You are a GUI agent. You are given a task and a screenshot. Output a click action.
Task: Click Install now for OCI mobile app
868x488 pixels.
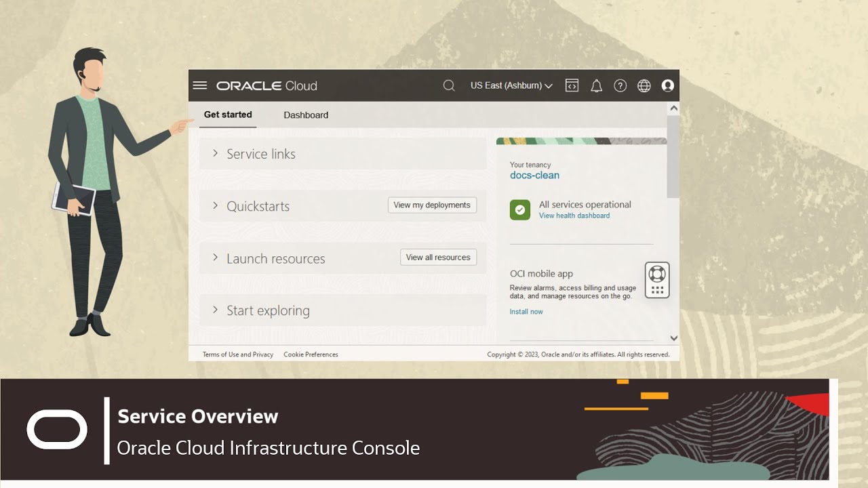tap(526, 312)
